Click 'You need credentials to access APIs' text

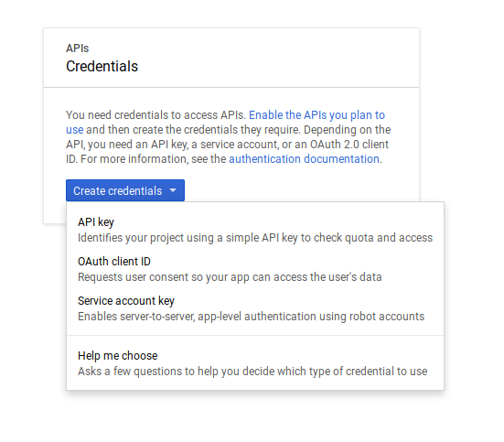click(x=155, y=114)
